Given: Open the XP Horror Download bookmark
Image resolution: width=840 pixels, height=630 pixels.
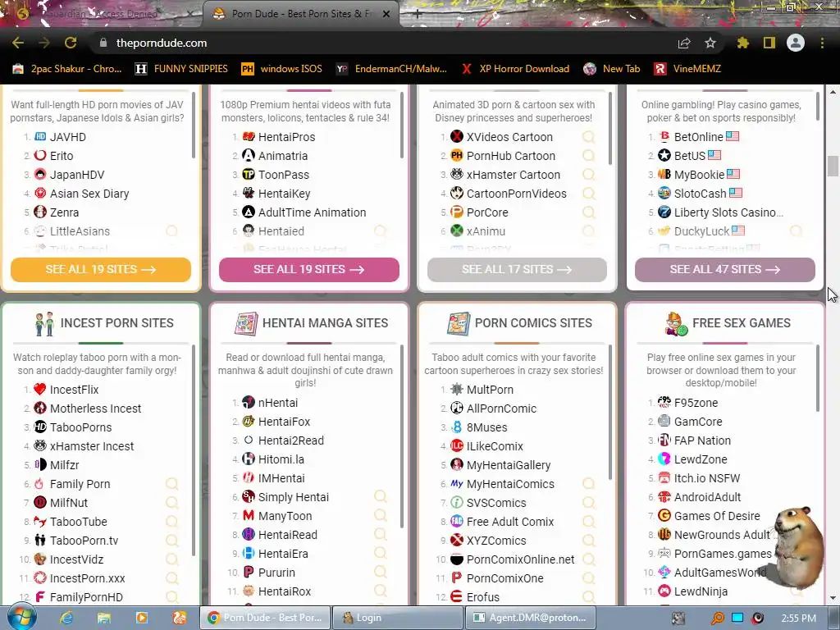Looking at the screenshot, I should [x=515, y=69].
